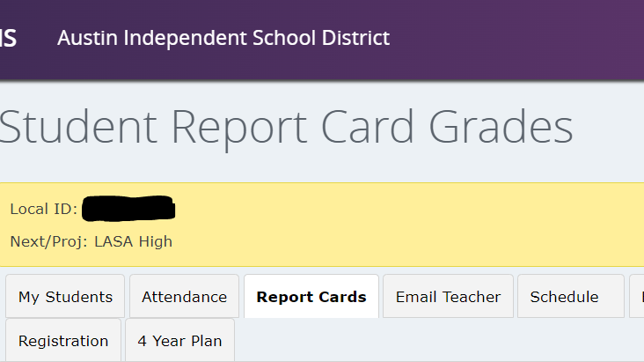The height and width of the screenshot is (362, 644).
Task: Select the Report Cards tab
Action: tap(311, 297)
